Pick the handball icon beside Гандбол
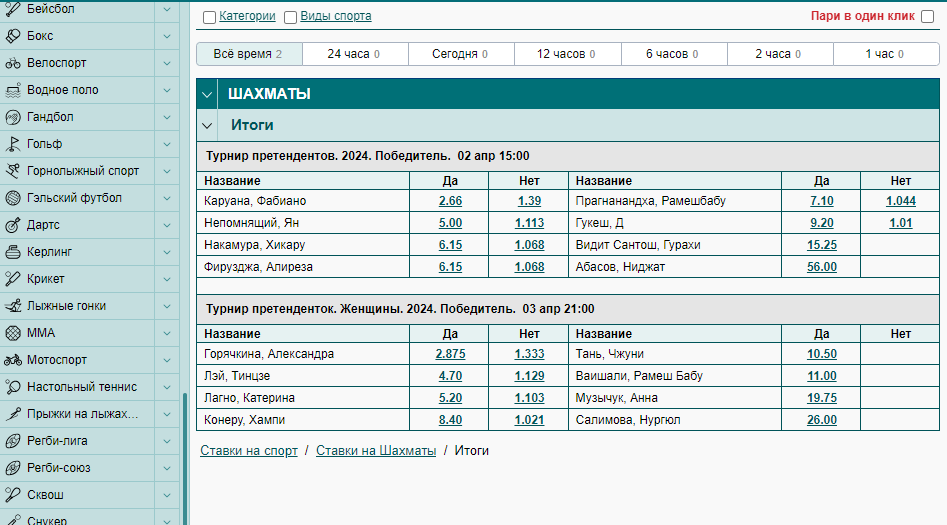The image size is (947, 525). point(13,117)
